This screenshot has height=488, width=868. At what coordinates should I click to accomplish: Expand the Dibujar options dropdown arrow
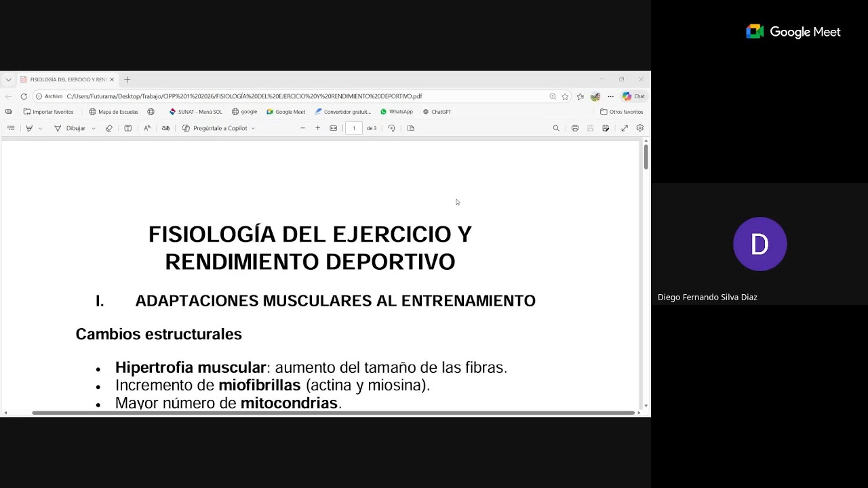pyautogui.click(x=94, y=128)
